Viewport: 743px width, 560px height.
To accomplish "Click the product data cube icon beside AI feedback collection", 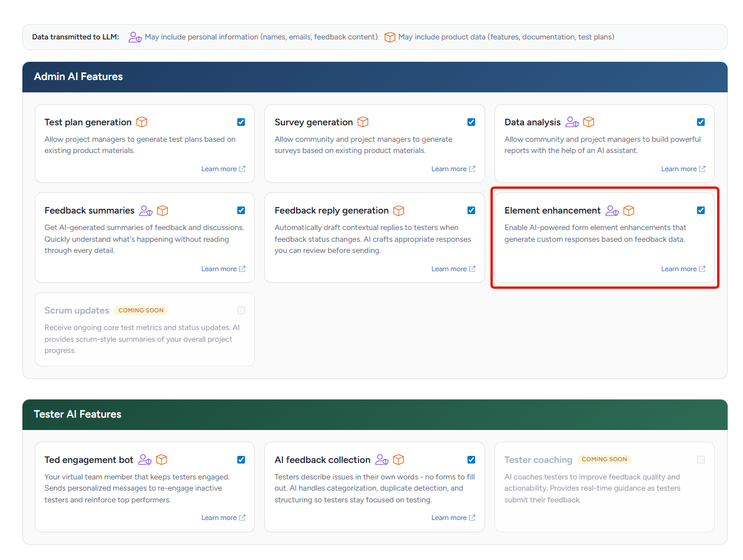I will pyautogui.click(x=399, y=460).
